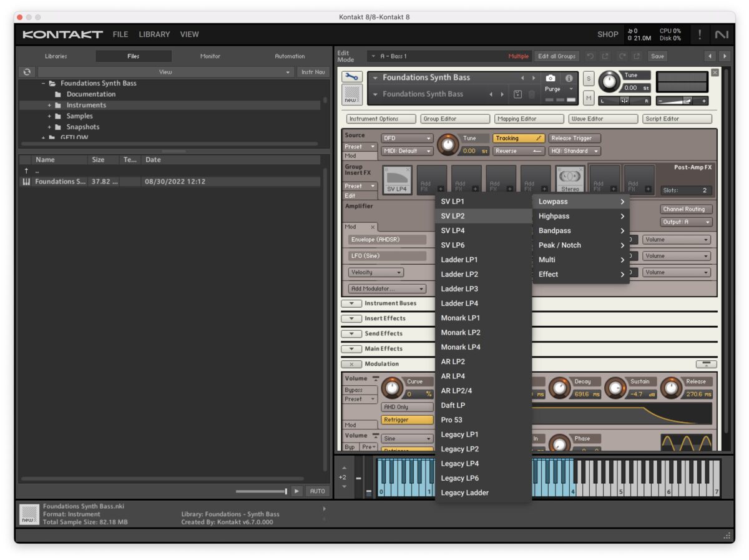This screenshot has height=560, width=749.
Task: Open the View dropdown in the Files browser
Action: (165, 72)
